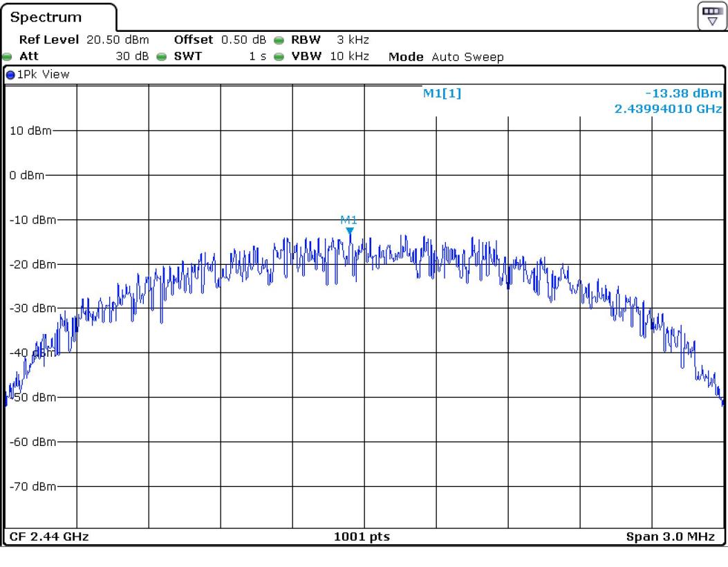
Task: Click the Span 3.0 MHz label
Action: 671,537
